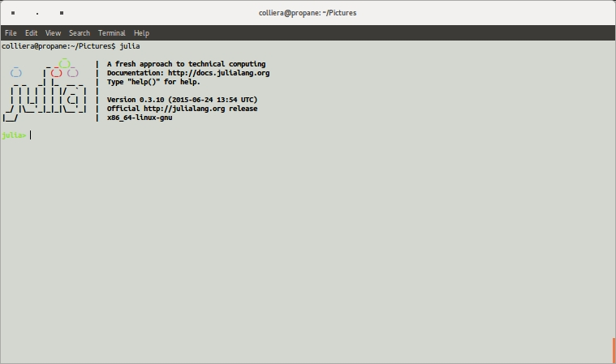The width and height of the screenshot is (616, 364).
Task: Open the View menu
Action: tap(53, 33)
